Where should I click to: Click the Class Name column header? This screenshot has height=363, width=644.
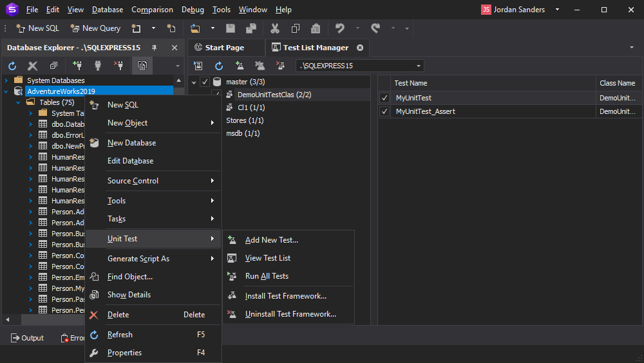point(618,83)
